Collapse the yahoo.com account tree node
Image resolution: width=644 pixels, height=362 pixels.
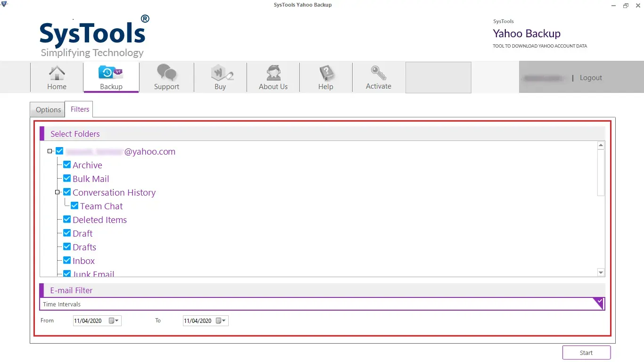[50, 151]
